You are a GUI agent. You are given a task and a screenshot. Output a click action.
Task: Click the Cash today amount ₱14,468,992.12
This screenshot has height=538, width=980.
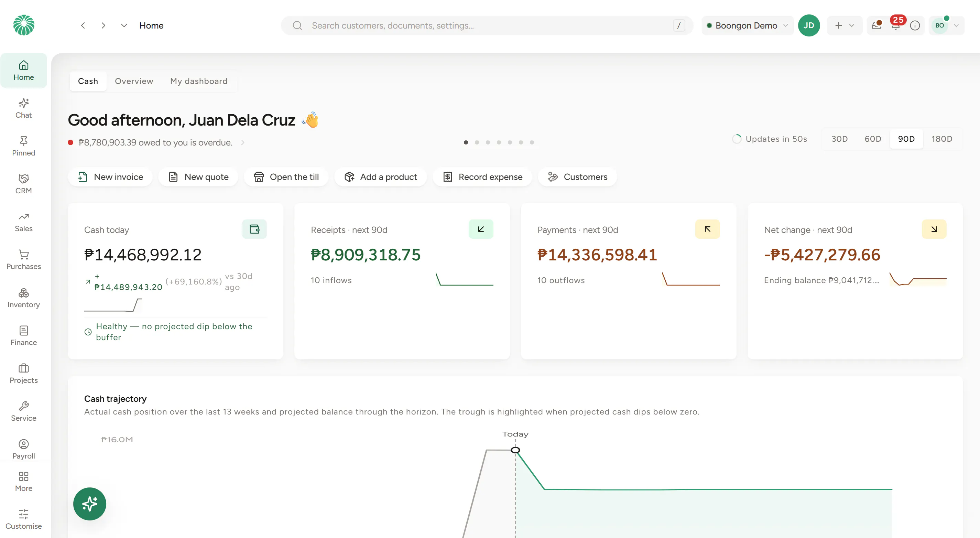point(143,255)
